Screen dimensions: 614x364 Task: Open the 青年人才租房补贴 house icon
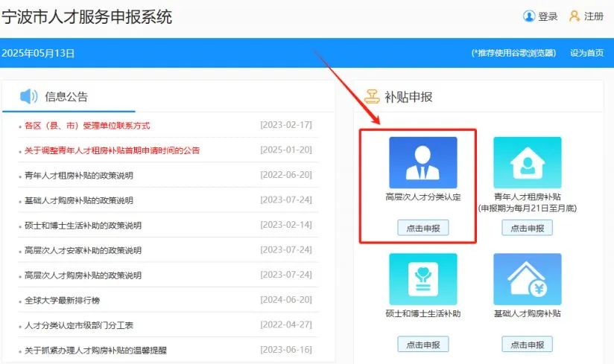(x=527, y=162)
